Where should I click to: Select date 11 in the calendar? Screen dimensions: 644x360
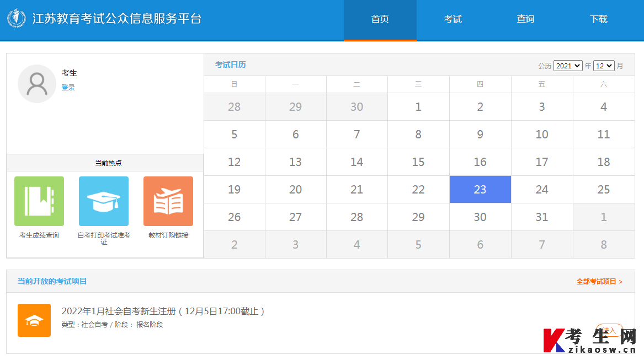pyautogui.click(x=604, y=135)
